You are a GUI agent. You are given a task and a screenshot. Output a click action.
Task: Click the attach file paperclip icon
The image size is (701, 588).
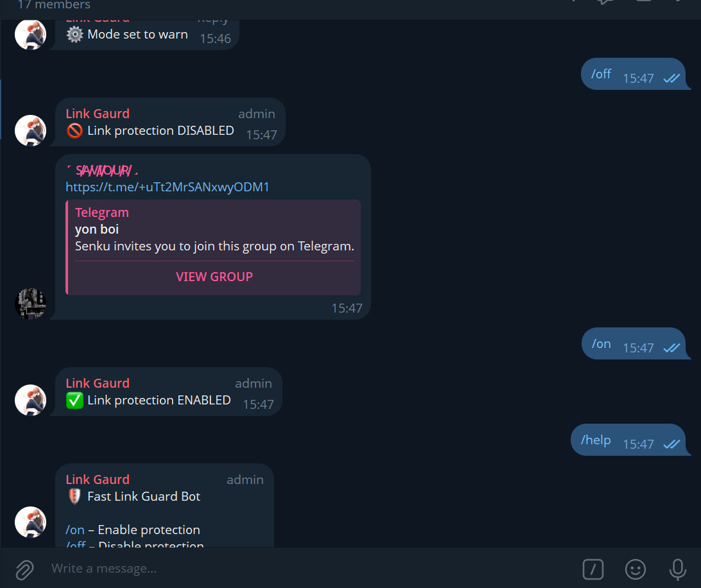[x=24, y=569]
